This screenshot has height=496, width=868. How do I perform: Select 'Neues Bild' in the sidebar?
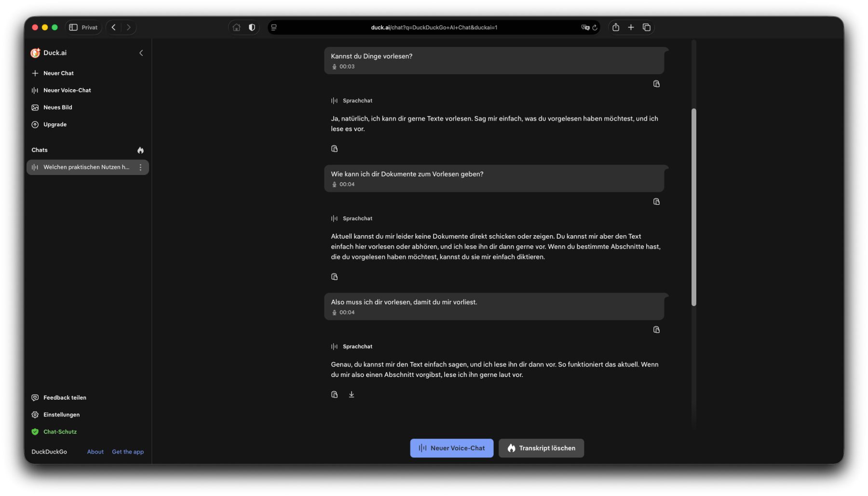pyautogui.click(x=57, y=107)
